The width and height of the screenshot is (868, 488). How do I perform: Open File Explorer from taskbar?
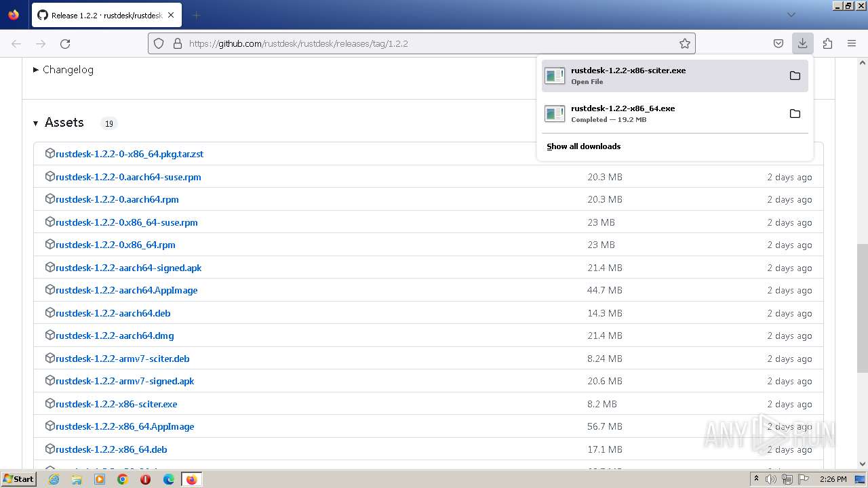pyautogui.click(x=77, y=479)
